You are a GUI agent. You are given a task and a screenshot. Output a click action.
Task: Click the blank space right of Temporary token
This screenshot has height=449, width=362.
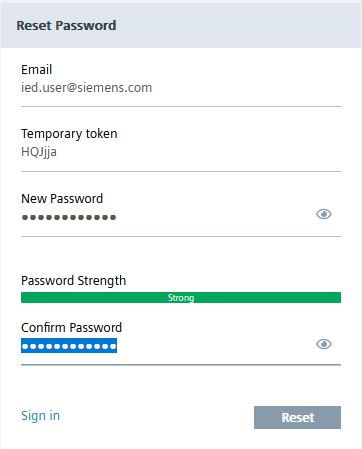click(x=230, y=134)
